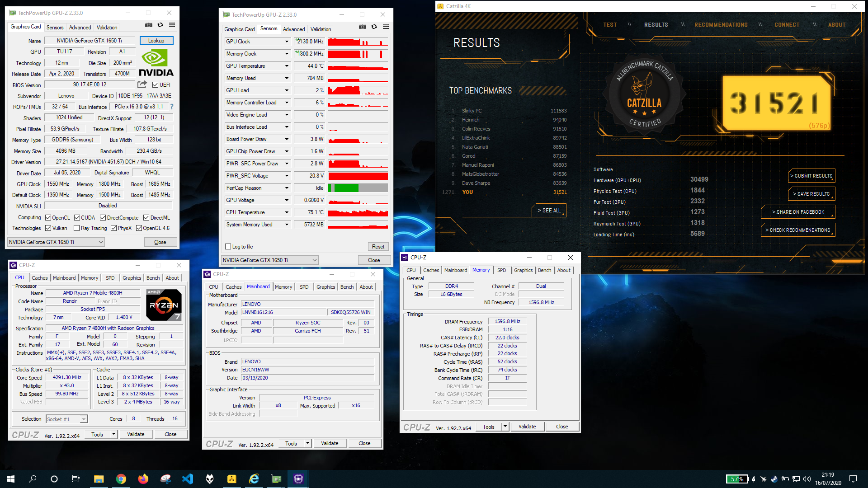Toggle the DirectCompute checkbox
Image resolution: width=868 pixels, height=488 pixels.
pyautogui.click(x=103, y=218)
